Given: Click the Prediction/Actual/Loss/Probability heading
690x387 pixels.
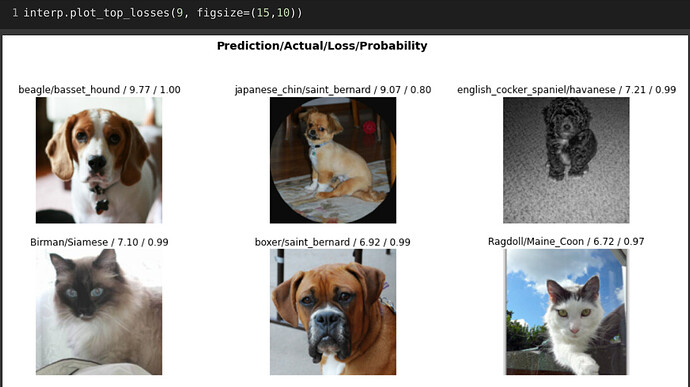Looking at the screenshot, I should (x=322, y=46).
